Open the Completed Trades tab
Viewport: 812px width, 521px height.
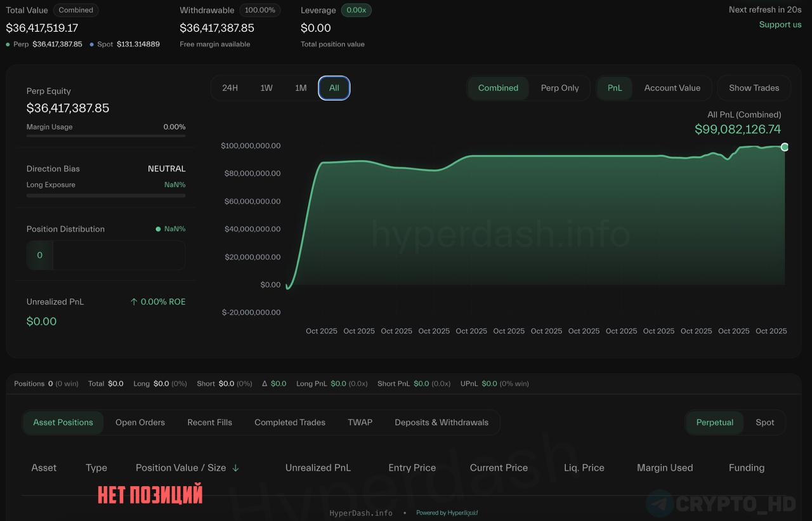[290, 423]
